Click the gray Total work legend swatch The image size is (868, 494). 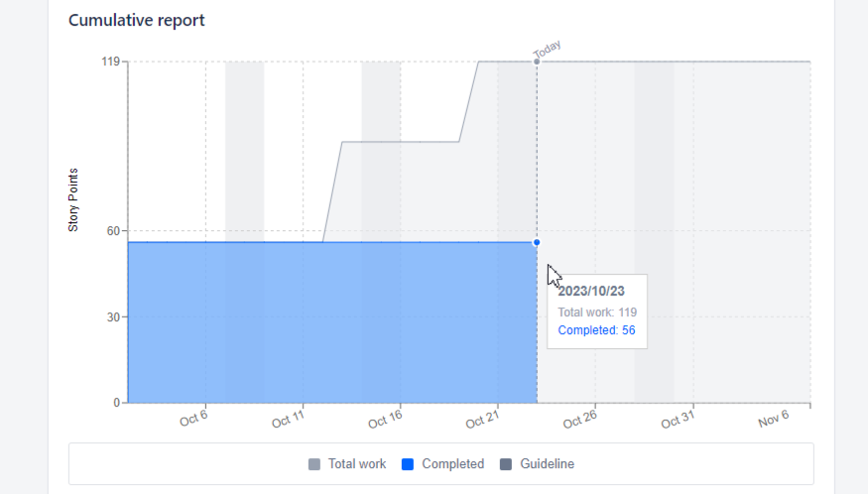click(x=314, y=464)
